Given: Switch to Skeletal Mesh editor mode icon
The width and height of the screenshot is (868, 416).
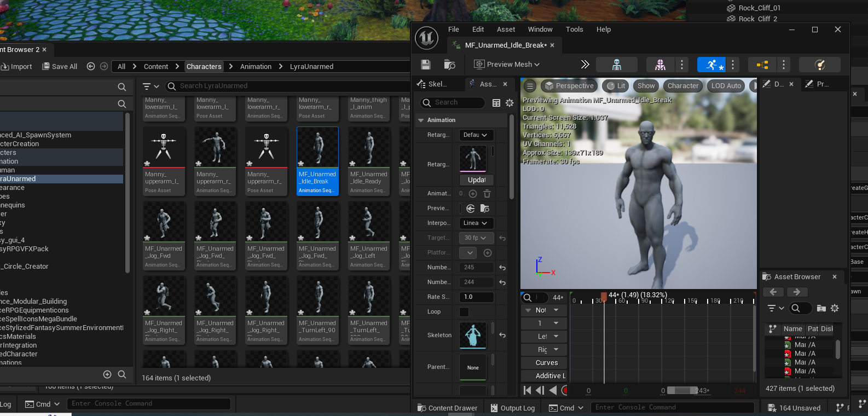Looking at the screenshot, I should [x=660, y=65].
